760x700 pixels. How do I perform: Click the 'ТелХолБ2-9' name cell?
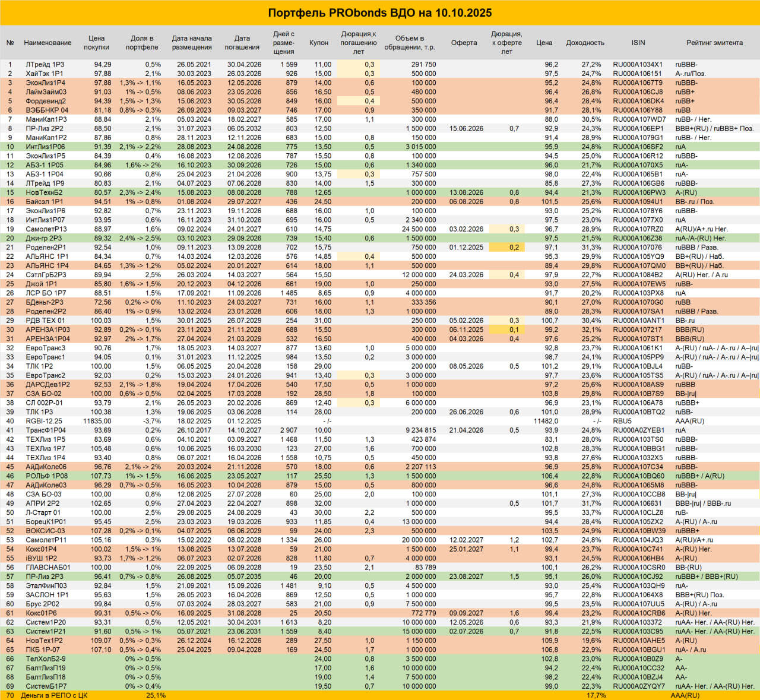click(x=46, y=659)
